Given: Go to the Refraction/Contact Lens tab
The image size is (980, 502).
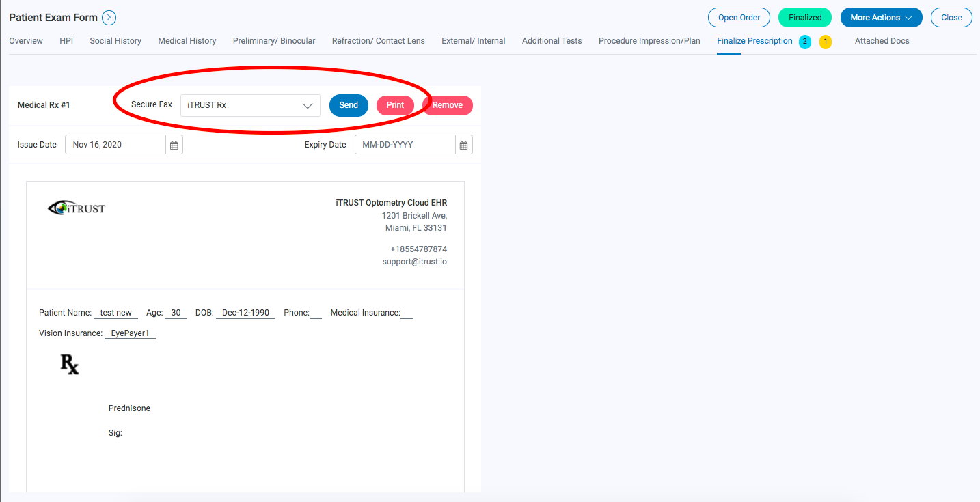Looking at the screenshot, I should (378, 41).
